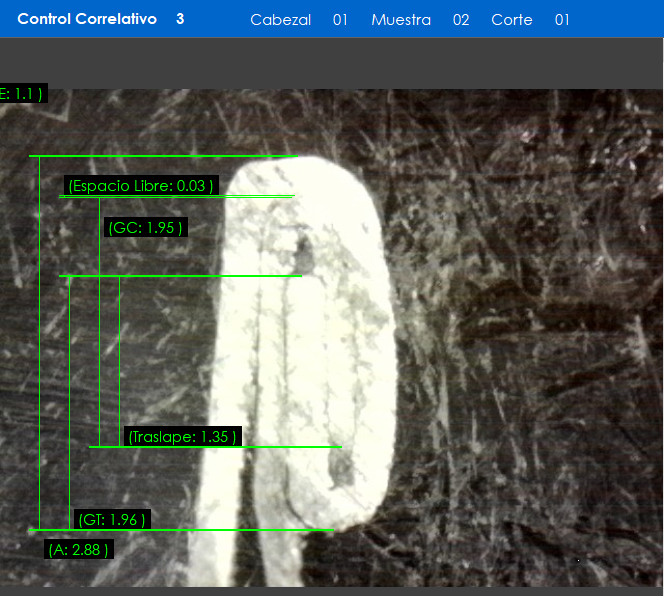
Task: Click the E: 1.1 measurement tag
Action: point(21,94)
